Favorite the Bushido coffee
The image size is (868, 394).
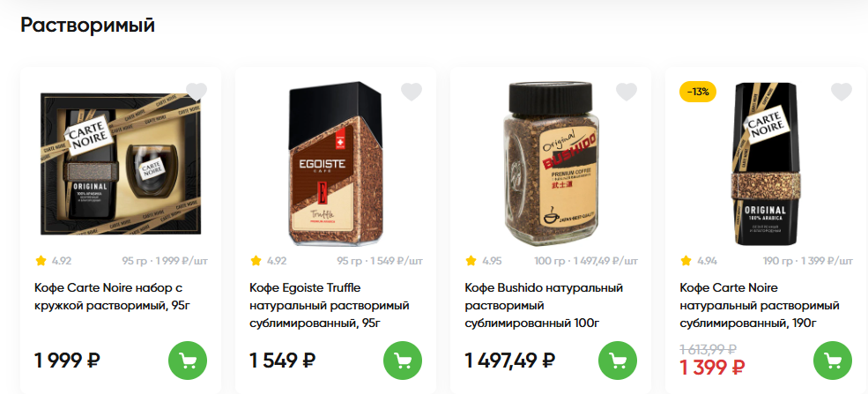(627, 92)
